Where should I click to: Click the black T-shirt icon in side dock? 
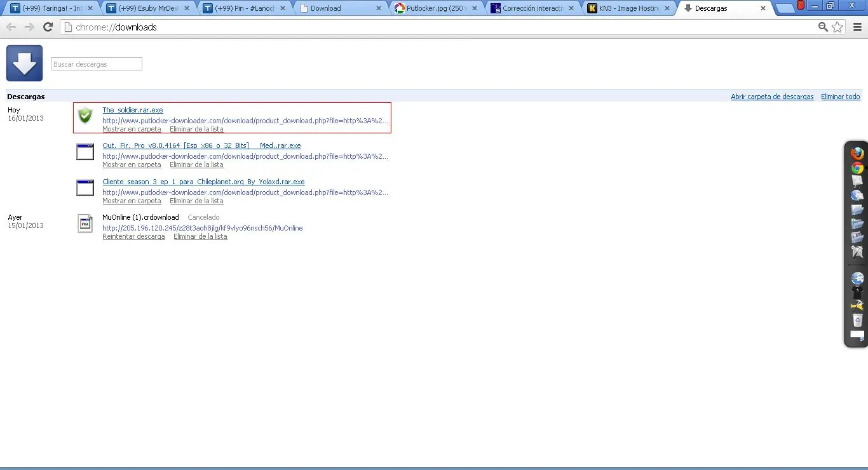(x=857, y=292)
